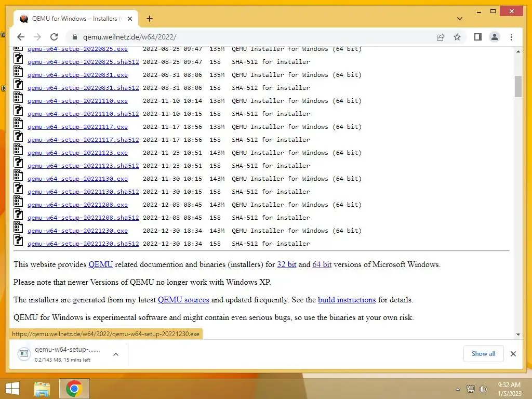Click binary file icon beside qemu-w64-setup-20221230.exe
This screenshot has height=399, width=532.
click(18, 227)
